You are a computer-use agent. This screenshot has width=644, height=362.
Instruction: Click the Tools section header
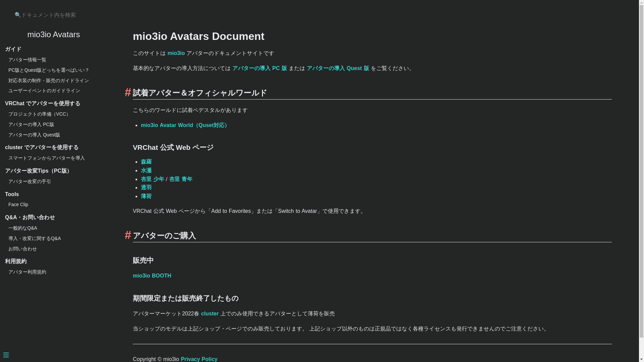12,194
